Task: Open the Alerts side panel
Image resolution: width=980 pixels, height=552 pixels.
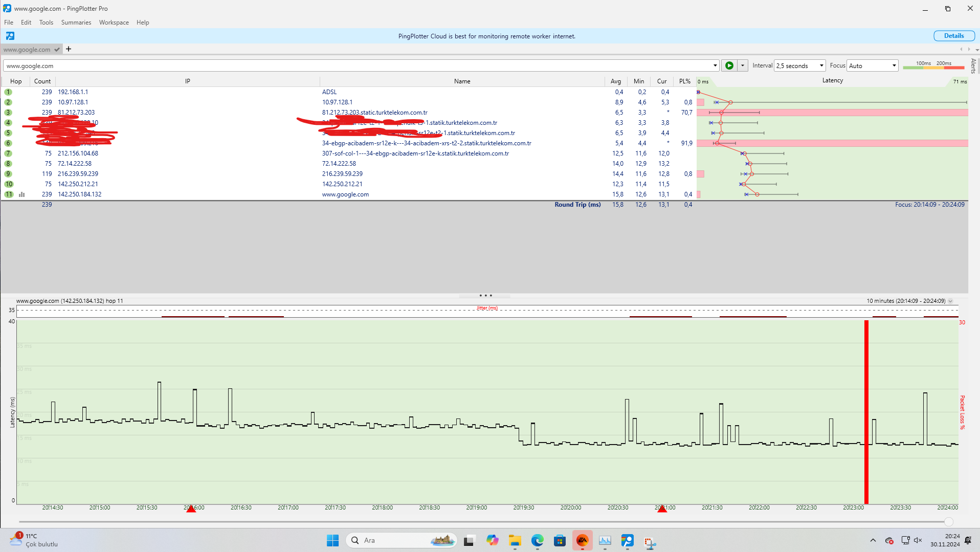Action: 973,66
